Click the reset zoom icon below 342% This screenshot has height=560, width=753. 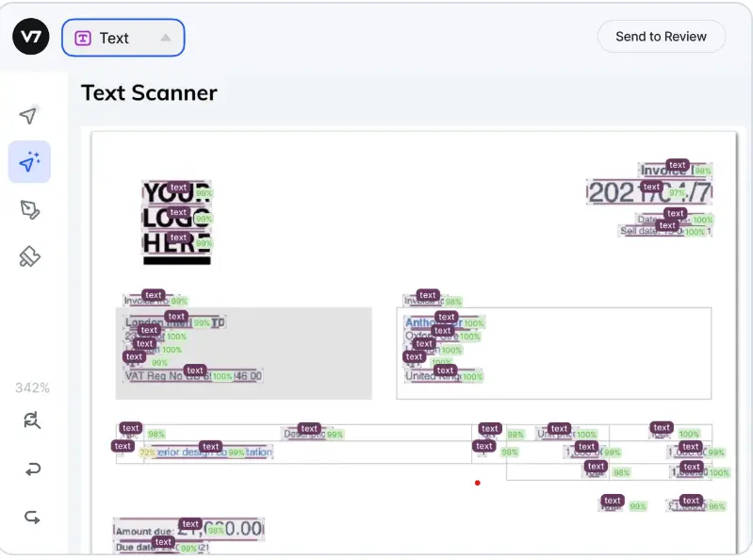pos(32,420)
